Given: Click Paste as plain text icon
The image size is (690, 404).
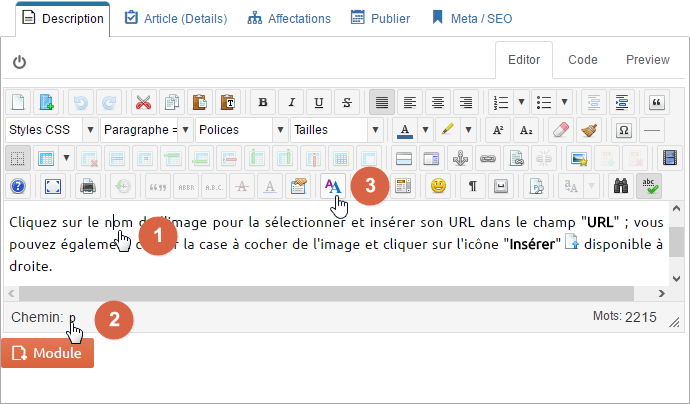Looking at the screenshot, I should 228,102.
